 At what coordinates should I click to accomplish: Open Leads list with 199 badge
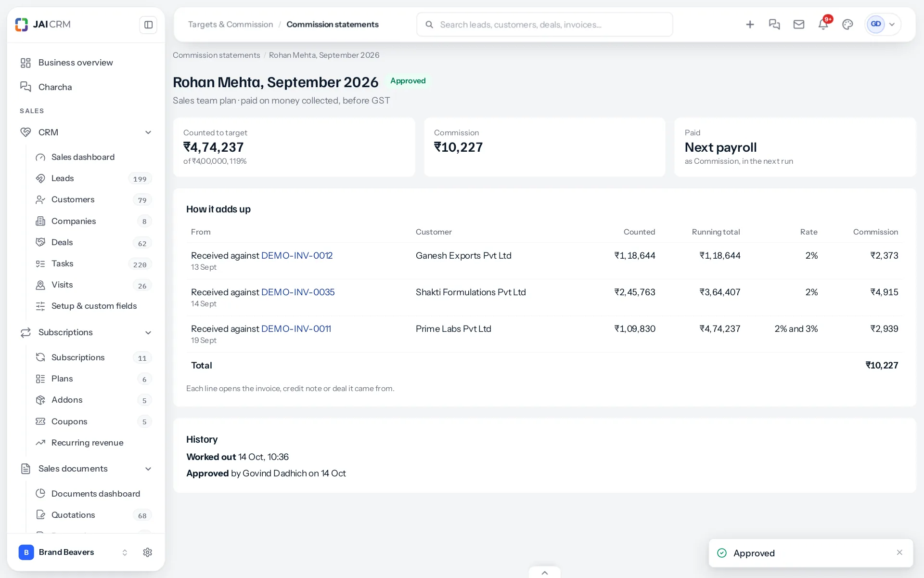point(94,179)
